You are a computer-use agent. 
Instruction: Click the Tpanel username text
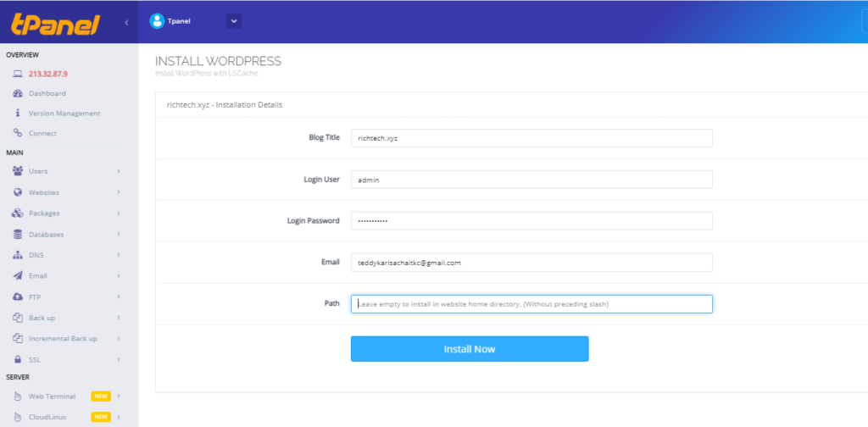pyautogui.click(x=180, y=21)
